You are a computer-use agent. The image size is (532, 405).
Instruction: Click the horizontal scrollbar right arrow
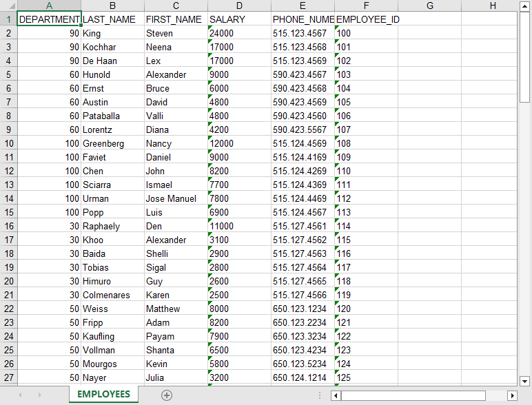click(x=511, y=395)
